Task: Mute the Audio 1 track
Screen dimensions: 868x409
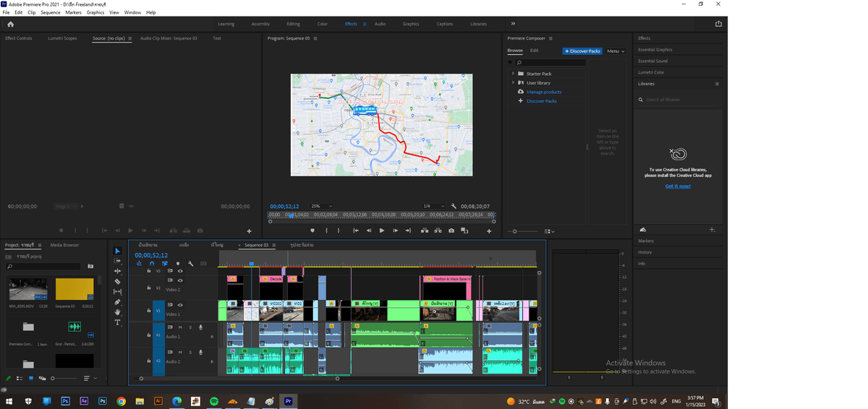Action: pyautogui.click(x=180, y=327)
